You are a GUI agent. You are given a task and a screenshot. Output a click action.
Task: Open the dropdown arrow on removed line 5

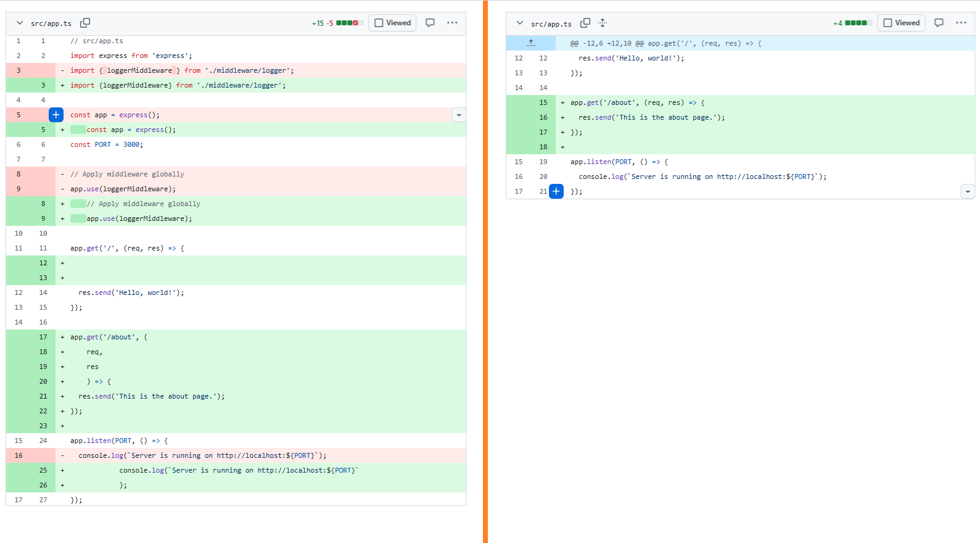click(459, 115)
